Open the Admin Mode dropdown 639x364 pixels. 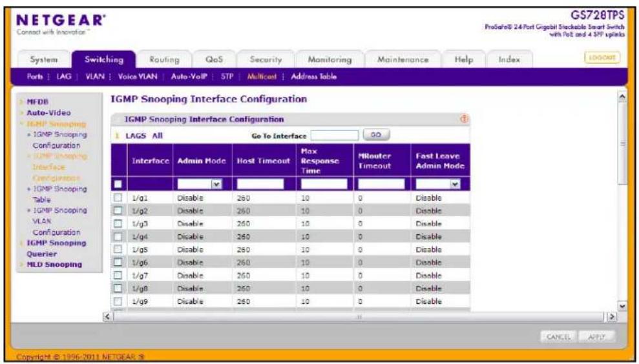(200, 184)
